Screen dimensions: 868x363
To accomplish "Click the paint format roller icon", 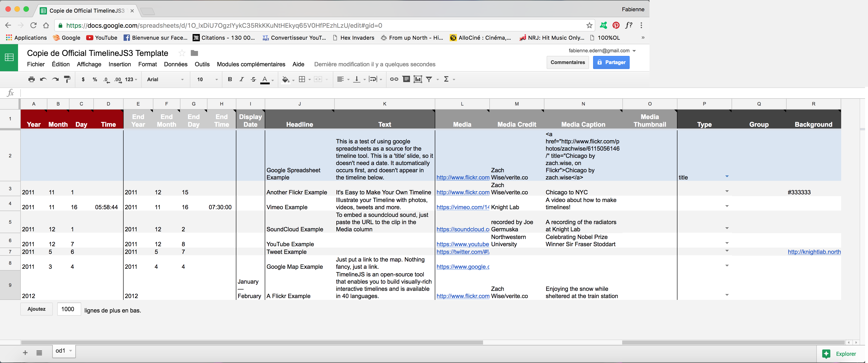I will click(x=67, y=79).
